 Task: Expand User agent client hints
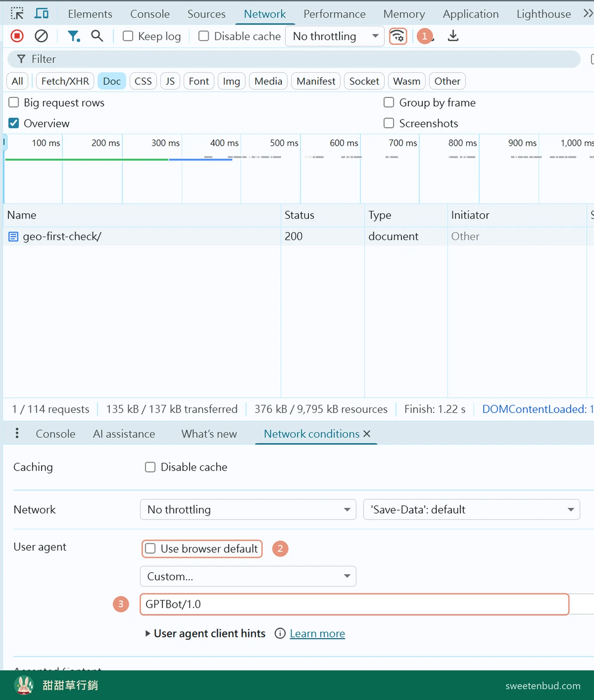coord(205,633)
